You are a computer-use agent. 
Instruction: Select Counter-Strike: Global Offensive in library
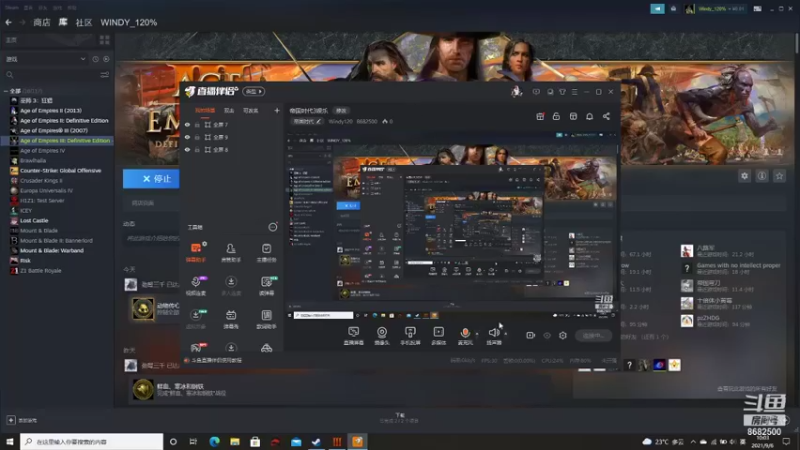coord(60,170)
